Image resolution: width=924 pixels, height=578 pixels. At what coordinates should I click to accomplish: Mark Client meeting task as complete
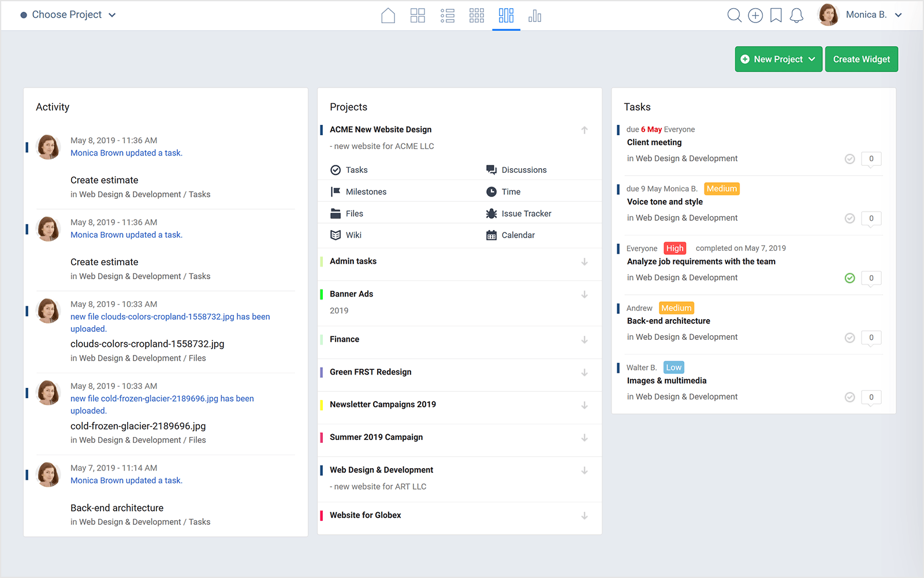click(x=850, y=159)
